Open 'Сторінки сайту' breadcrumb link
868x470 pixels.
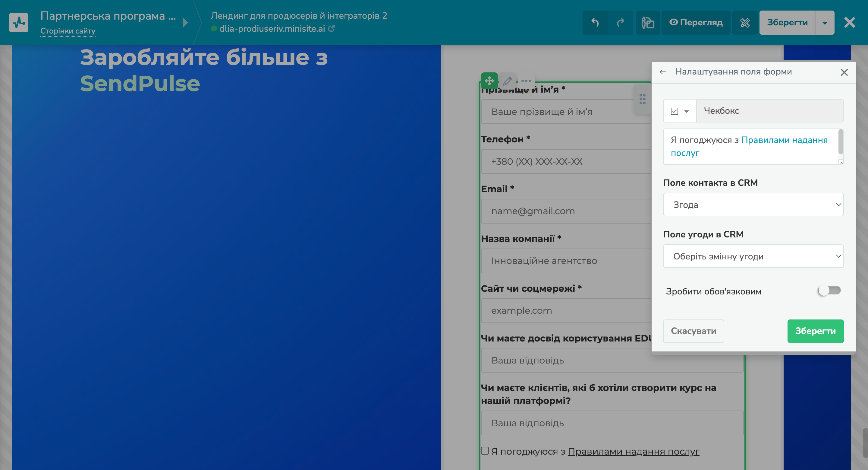68,31
